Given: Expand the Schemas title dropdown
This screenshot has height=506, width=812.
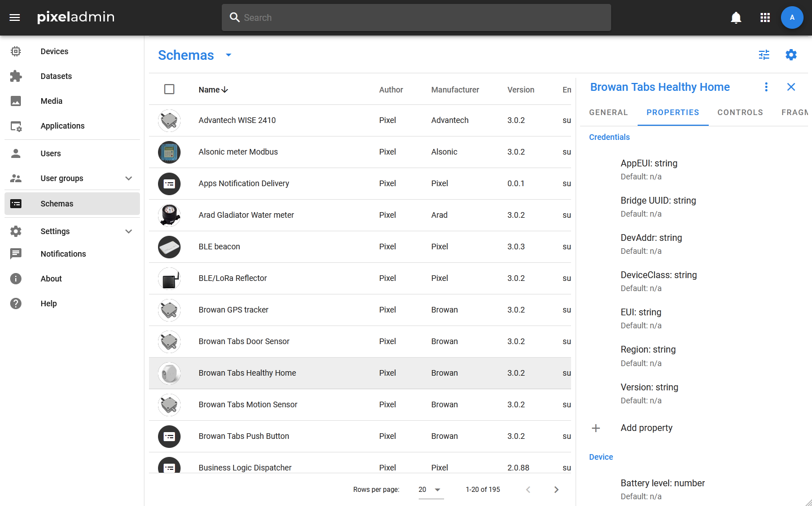Looking at the screenshot, I should coord(229,55).
